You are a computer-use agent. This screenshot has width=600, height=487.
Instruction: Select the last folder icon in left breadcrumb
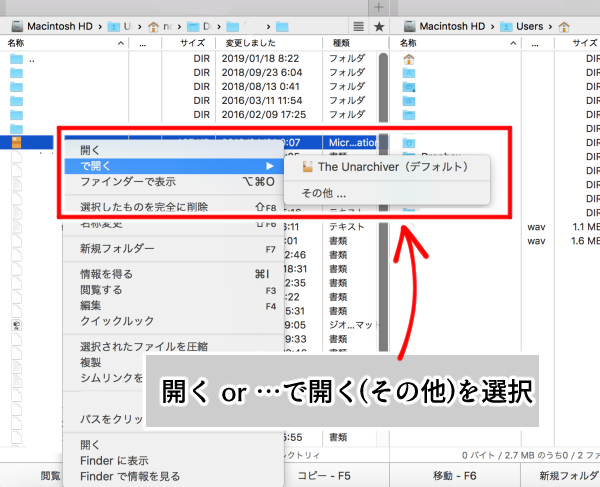tap(282, 27)
